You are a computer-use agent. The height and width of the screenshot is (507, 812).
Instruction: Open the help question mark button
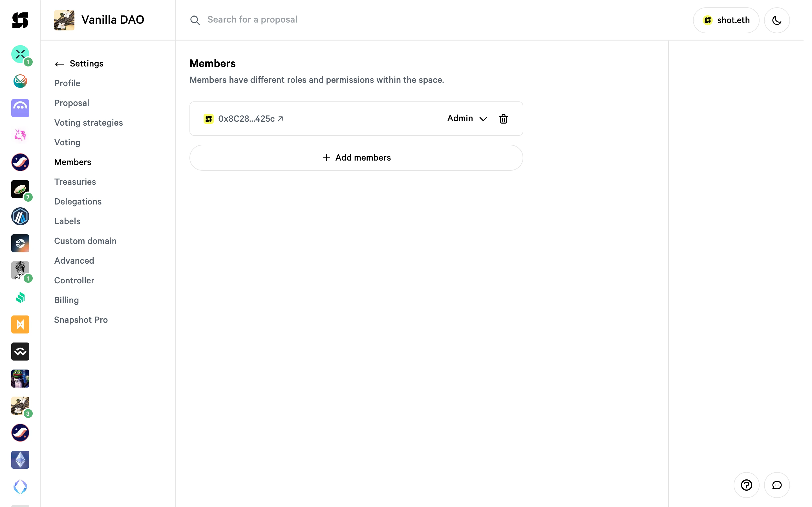746,485
